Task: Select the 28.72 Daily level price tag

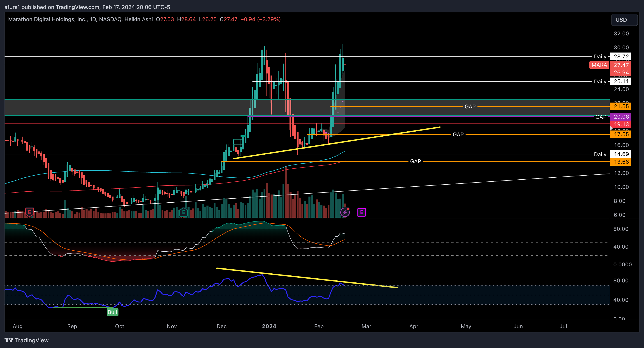Action: point(621,56)
